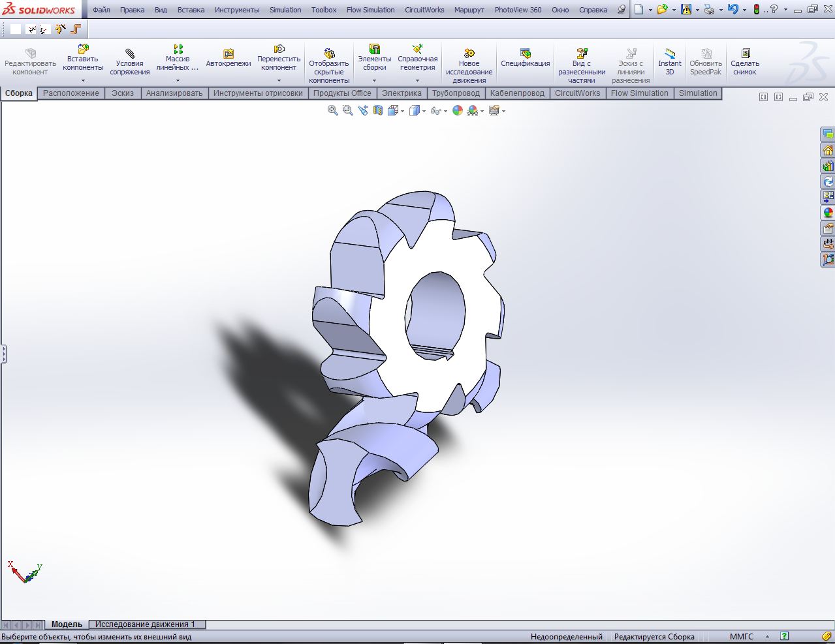Open Design Library icon in task pane
The image size is (835, 644).
[828, 166]
